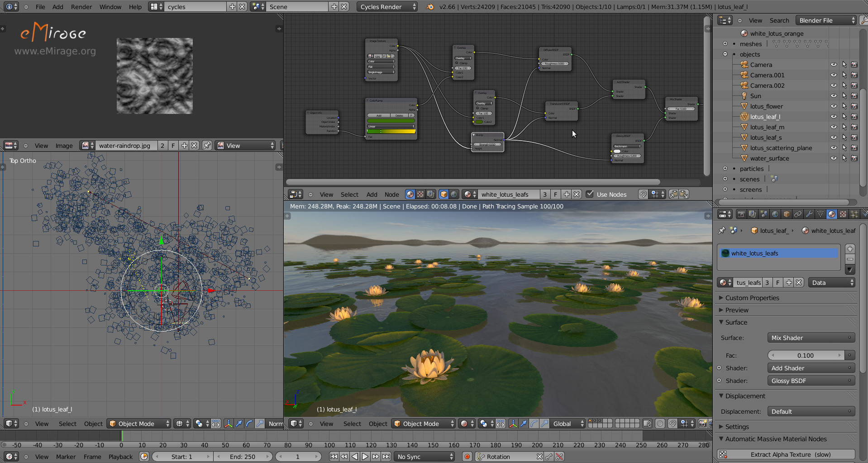The image size is (868, 463).
Task: Click the OpenGL render camera icon in viewport header
Action: (702, 424)
